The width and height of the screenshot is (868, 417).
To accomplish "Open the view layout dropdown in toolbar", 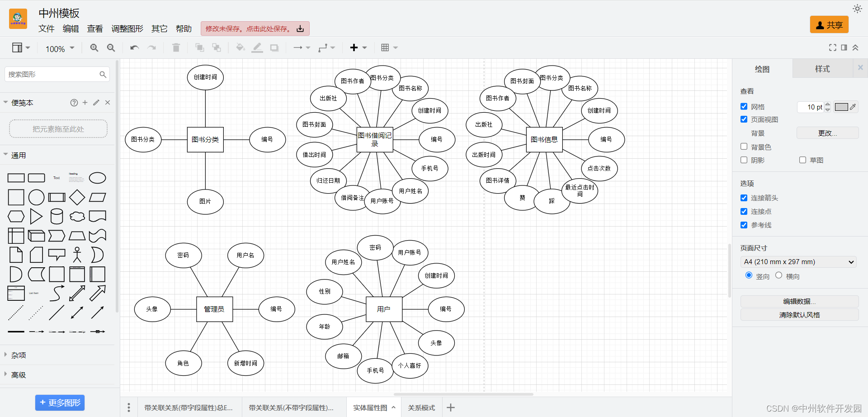I will [21, 47].
